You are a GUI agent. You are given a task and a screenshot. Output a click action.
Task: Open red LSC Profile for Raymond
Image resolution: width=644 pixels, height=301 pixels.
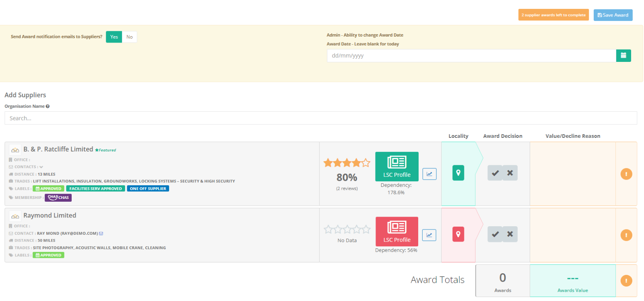(396, 231)
